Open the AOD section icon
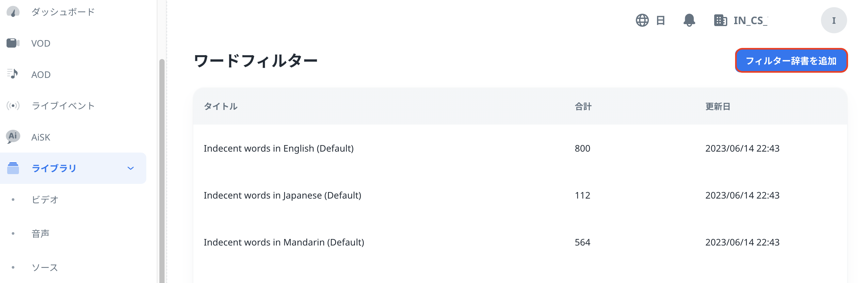The width and height of the screenshot is (868, 283). click(x=12, y=74)
